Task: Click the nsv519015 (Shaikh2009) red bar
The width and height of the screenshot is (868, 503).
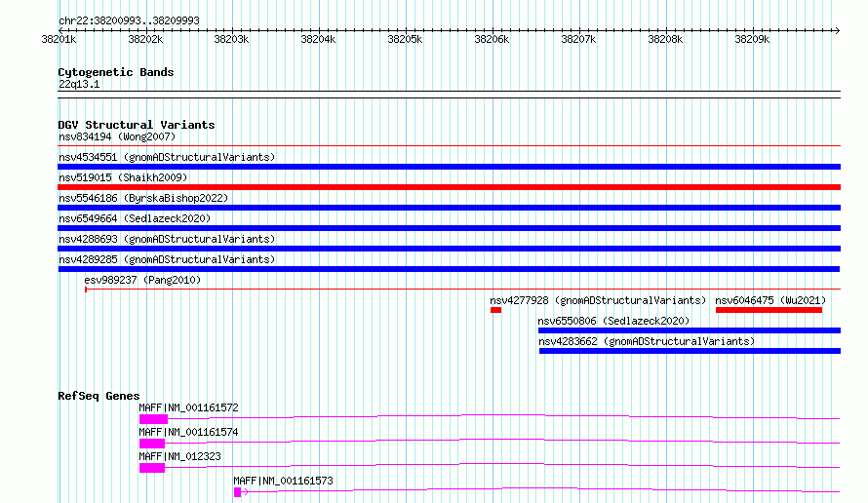Action: pyautogui.click(x=449, y=187)
